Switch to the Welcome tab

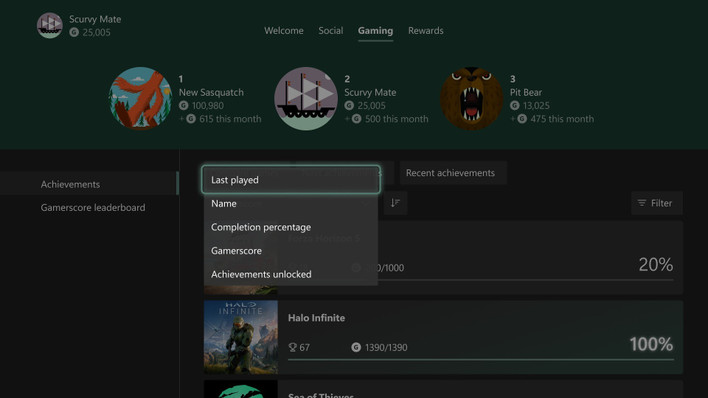pos(284,31)
